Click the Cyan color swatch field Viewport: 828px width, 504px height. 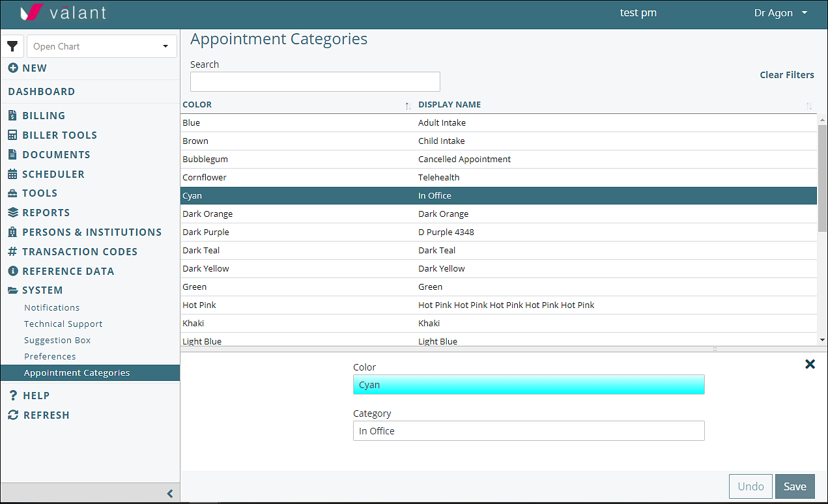click(528, 384)
